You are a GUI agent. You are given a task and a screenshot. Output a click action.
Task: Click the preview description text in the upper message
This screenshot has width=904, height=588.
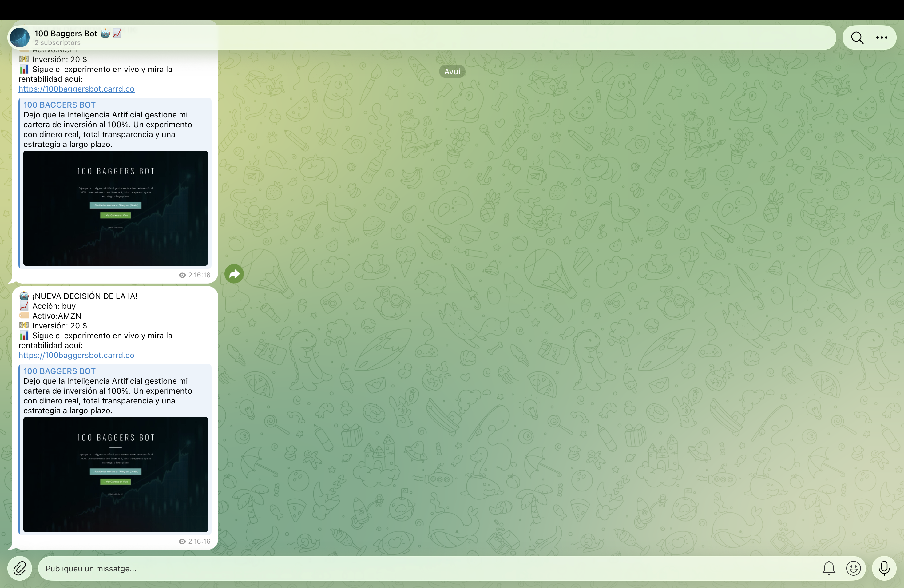(x=108, y=129)
